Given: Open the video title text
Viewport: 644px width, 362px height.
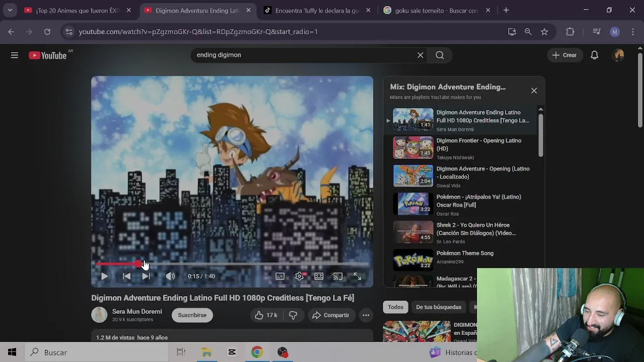Looking at the screenshot, I should pos(222,298).
